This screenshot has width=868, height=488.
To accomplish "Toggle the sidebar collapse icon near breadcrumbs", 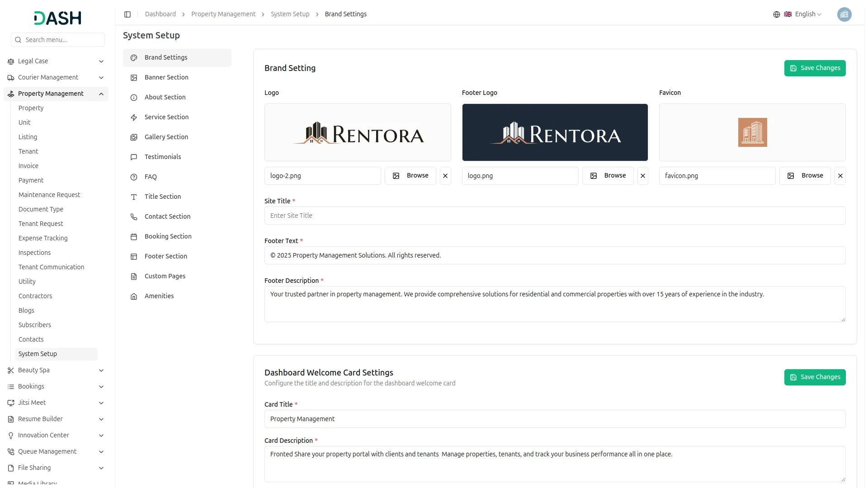I will tap(127, 14).
